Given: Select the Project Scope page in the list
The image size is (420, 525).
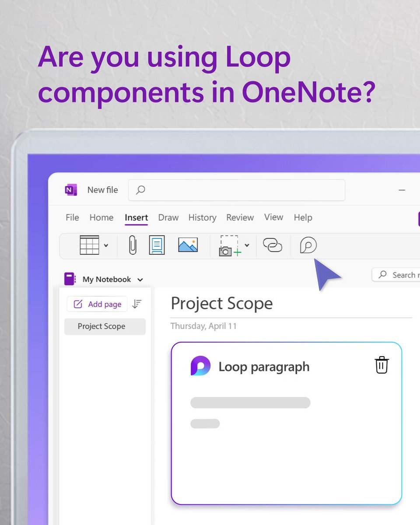Looking at the screenshot, I should 105,326.
